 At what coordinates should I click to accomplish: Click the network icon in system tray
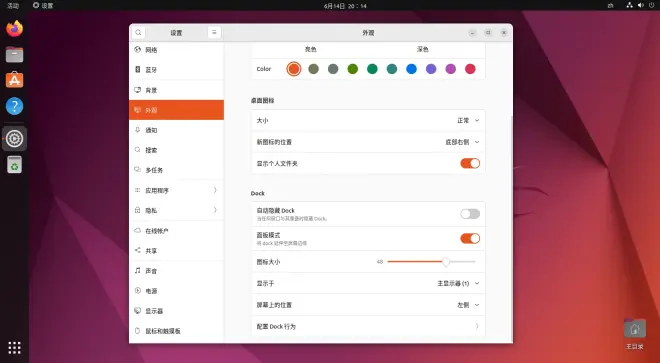pos(629,5)
